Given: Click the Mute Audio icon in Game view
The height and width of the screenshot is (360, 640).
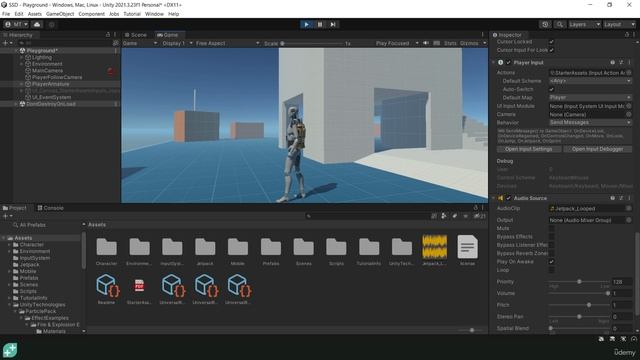Looking at the screenshot, I should tap(426, 43).
